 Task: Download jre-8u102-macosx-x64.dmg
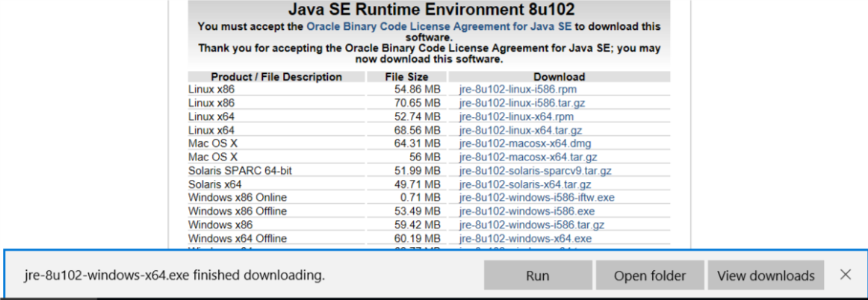(x=524, y=144)
